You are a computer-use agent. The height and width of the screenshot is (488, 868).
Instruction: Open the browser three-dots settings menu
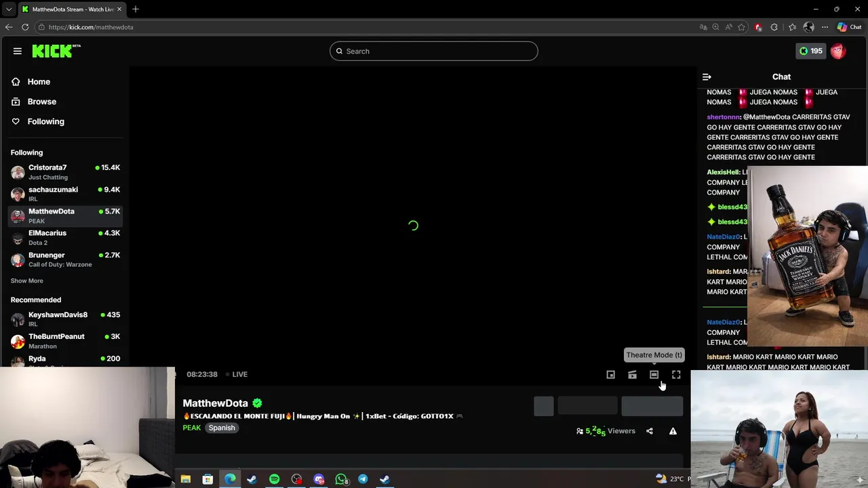(x=825, y=27)
